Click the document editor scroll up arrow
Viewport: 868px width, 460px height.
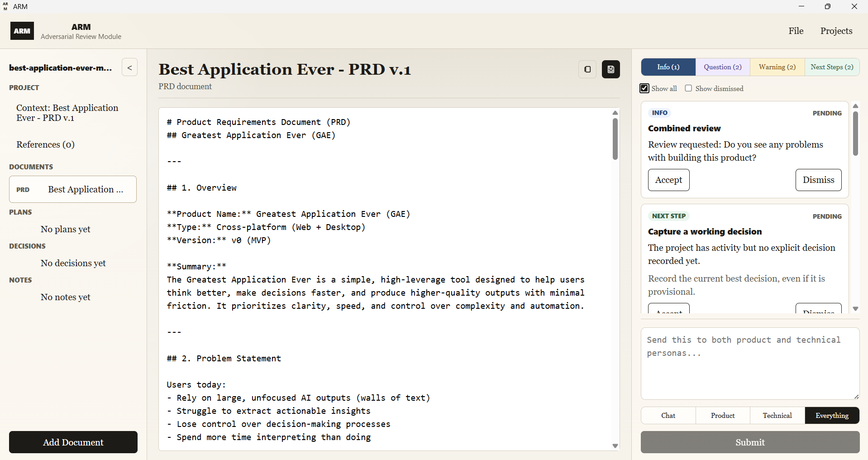point(615,113)
